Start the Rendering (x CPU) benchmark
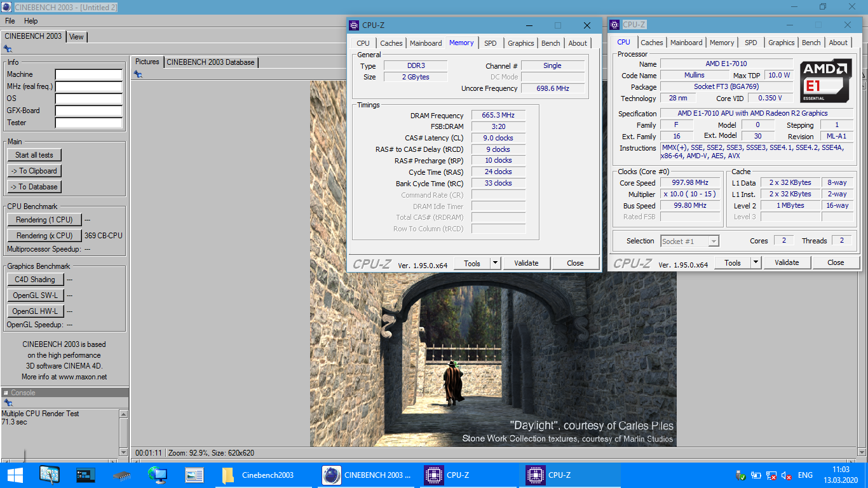This screenshot has height=488, width=868. (x=44, y=236)
